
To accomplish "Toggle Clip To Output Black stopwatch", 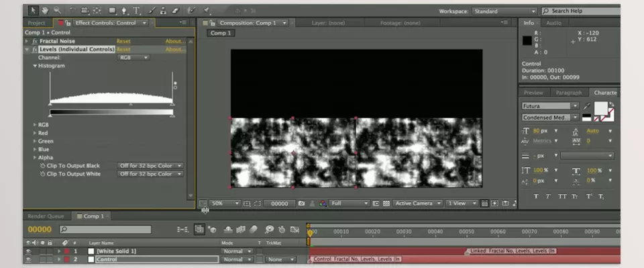I will point(43,166).
